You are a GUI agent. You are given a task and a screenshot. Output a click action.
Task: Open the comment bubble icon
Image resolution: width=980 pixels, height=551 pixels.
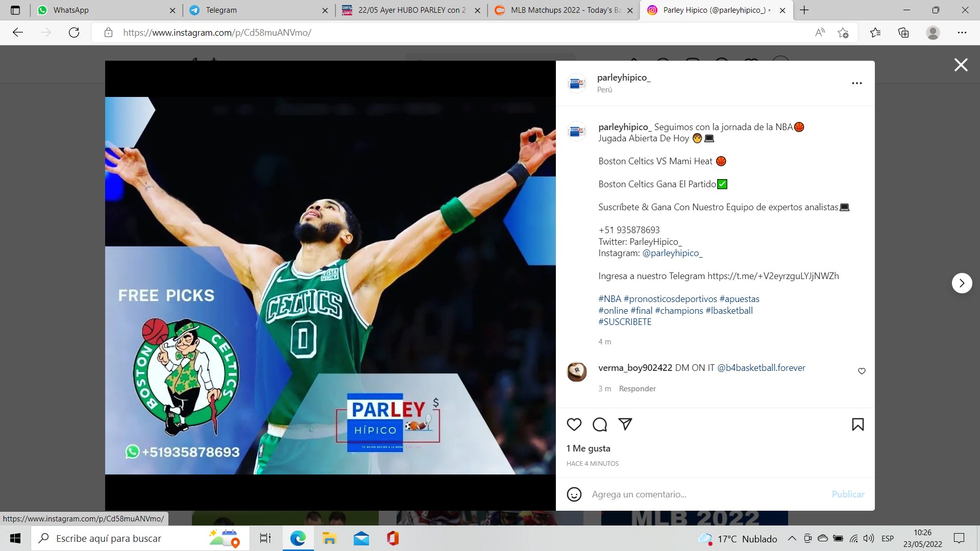click(600, 424)
